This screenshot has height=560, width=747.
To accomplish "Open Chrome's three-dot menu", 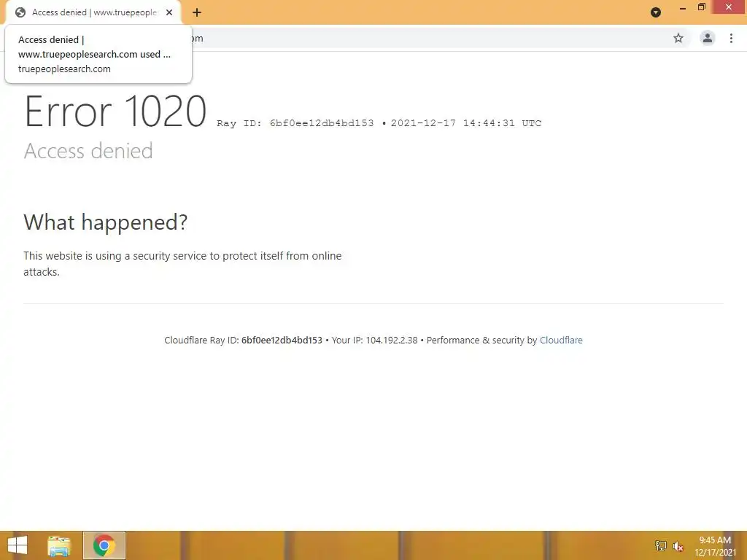I will tap(731, 38).
